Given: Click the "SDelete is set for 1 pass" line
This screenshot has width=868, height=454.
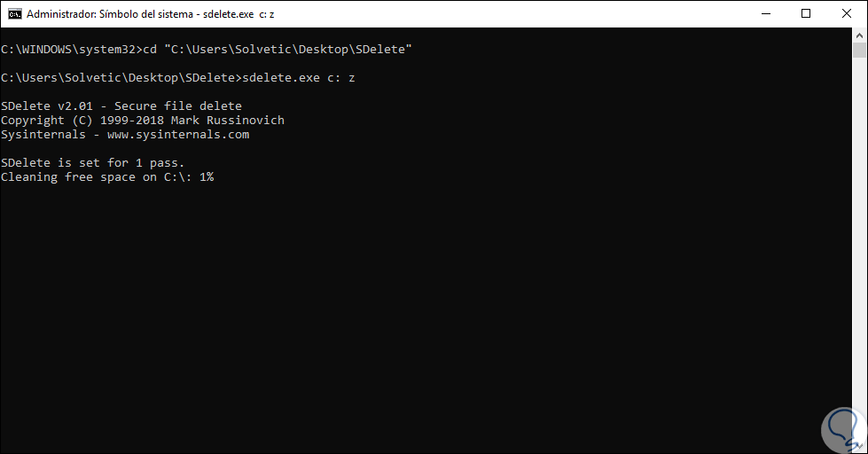Looking at the screenshot, I should [92, 163].
